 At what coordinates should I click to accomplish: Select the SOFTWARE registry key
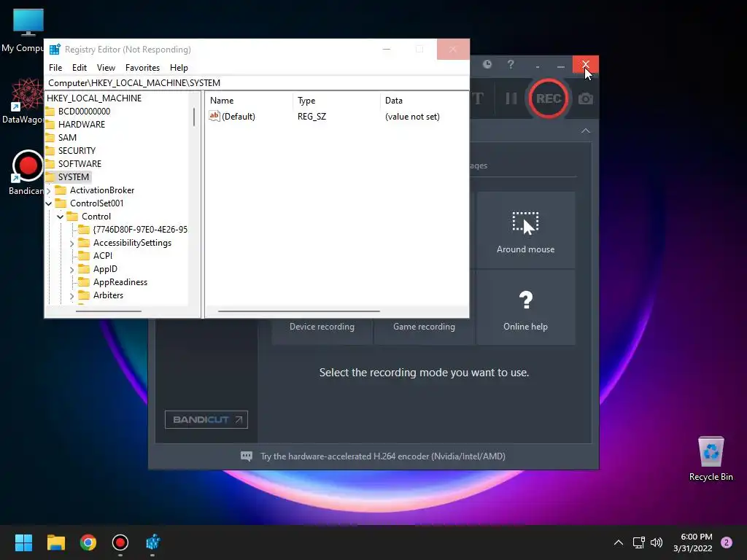click(80, 164)
